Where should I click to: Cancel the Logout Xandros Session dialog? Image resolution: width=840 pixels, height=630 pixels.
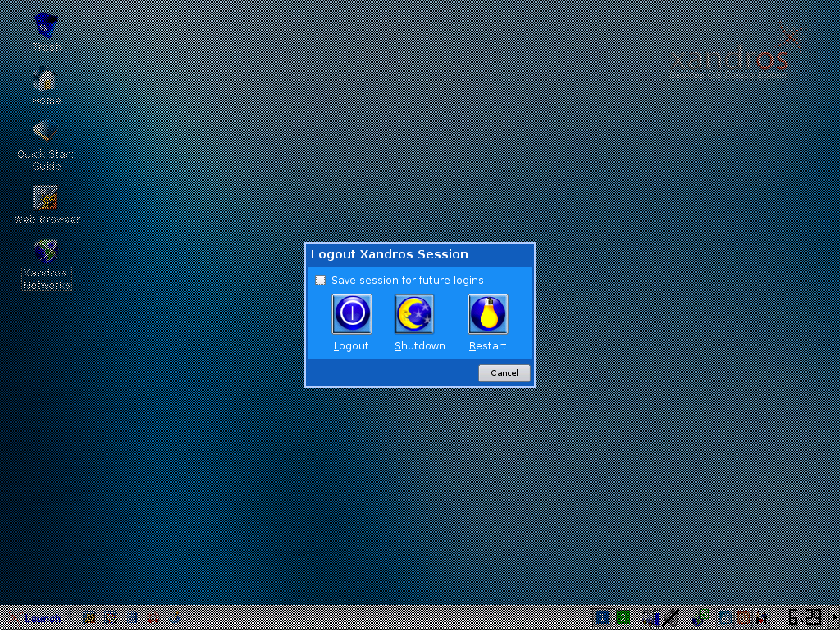click(x=504, y=373)
